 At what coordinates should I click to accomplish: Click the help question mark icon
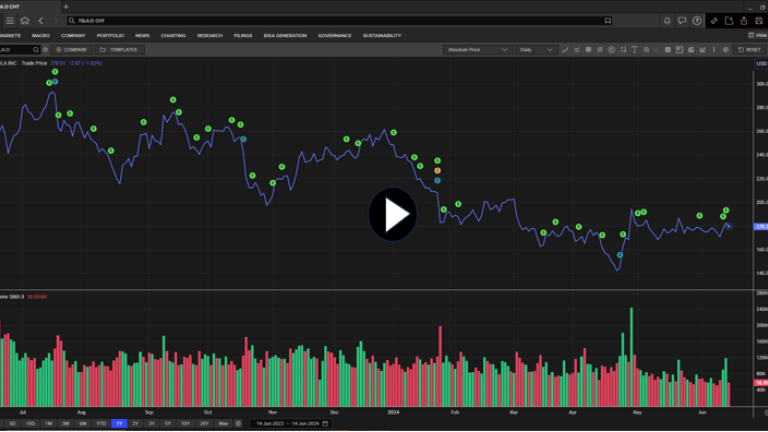pos(697,20)
